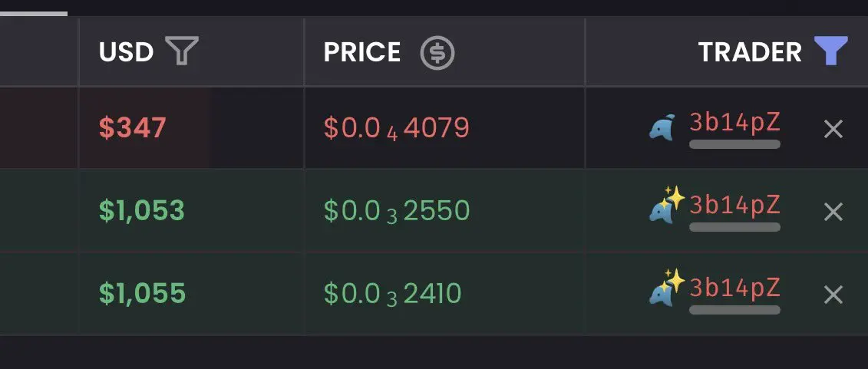Click the USD column header label
868x369 pixels.
click(126, 53)
